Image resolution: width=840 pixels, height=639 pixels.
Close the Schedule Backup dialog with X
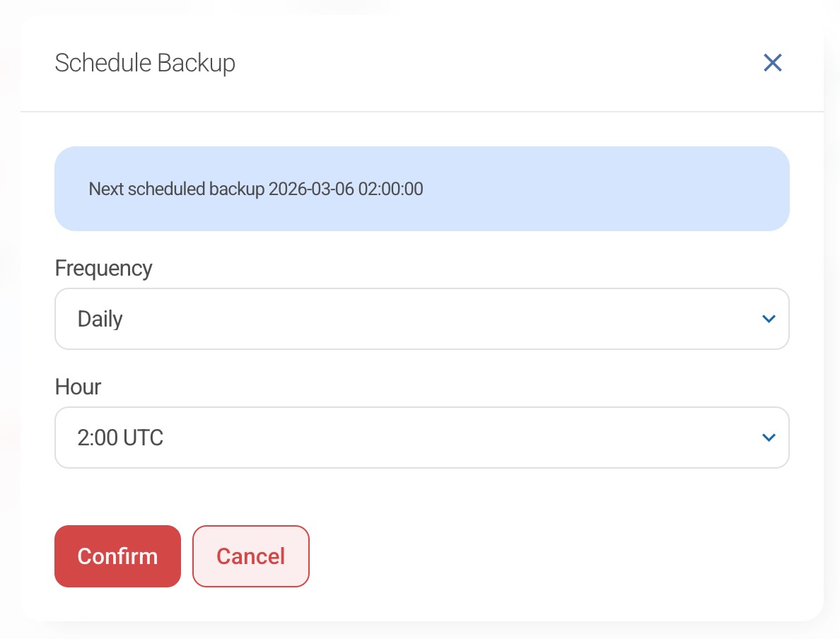(x=772, y=63)
